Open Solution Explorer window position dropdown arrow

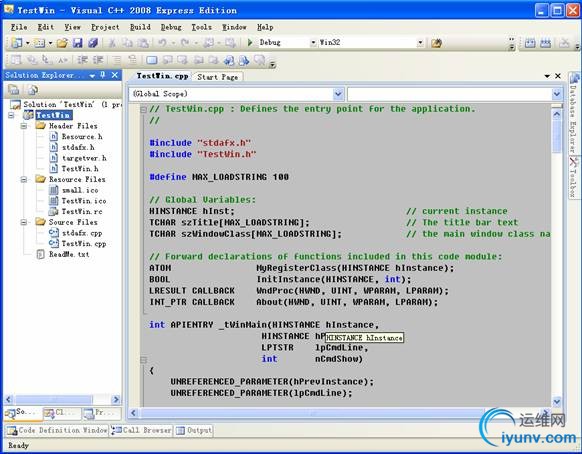coord(92,75)
